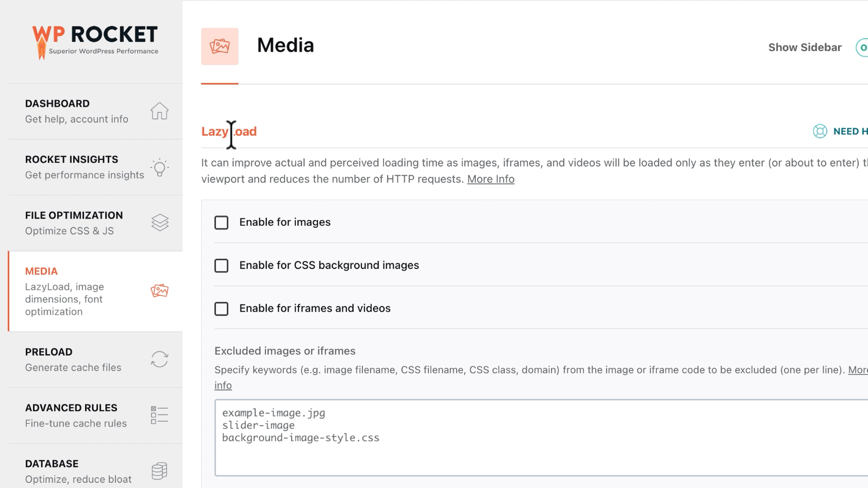The height and width of the screenshot is (488, 868).
Task: Click the Need Help lifebuoy icon
Action: coord(820,131)
